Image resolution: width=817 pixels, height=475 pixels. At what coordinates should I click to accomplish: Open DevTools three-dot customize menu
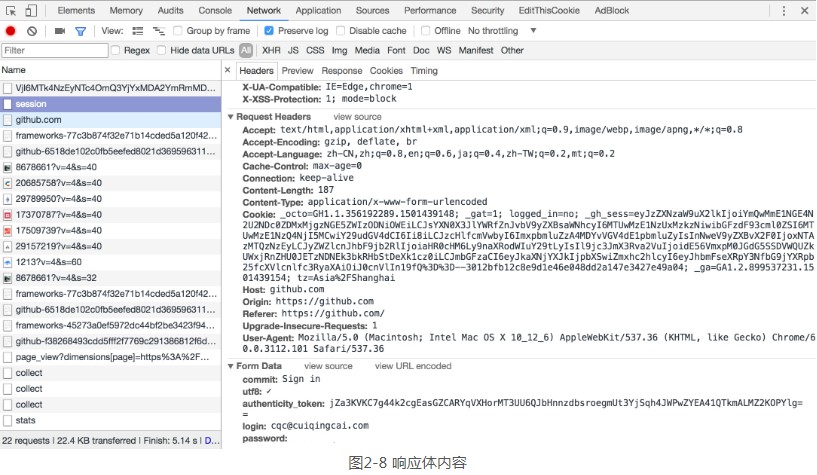pos(784,10)
